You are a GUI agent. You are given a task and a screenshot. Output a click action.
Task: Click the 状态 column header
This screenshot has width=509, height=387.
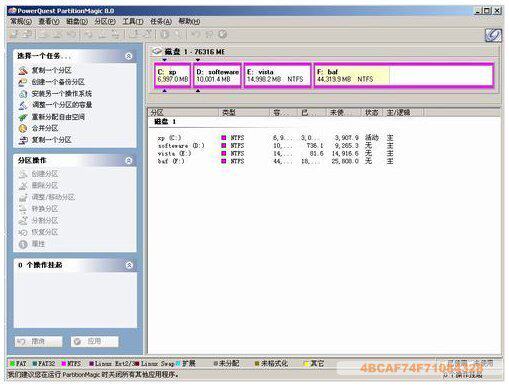[372, 112]
